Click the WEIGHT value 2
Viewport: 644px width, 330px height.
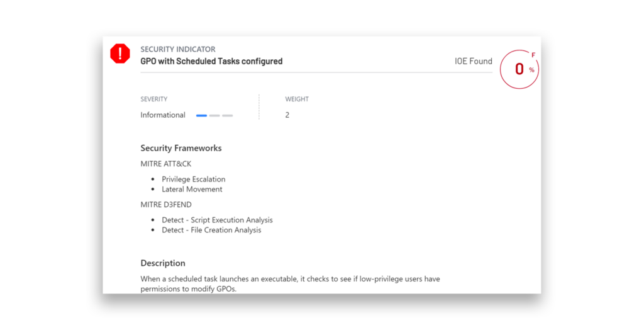287,115
